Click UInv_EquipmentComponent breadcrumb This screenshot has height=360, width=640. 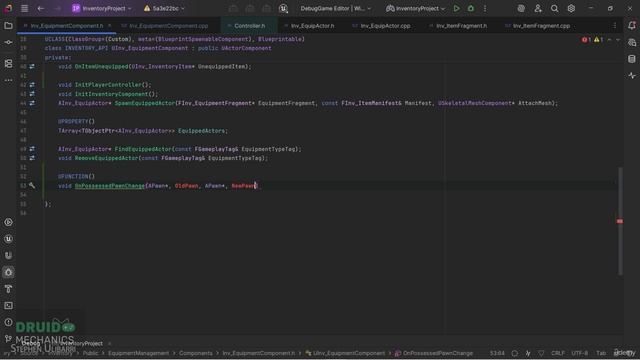(x=345, y=353)
